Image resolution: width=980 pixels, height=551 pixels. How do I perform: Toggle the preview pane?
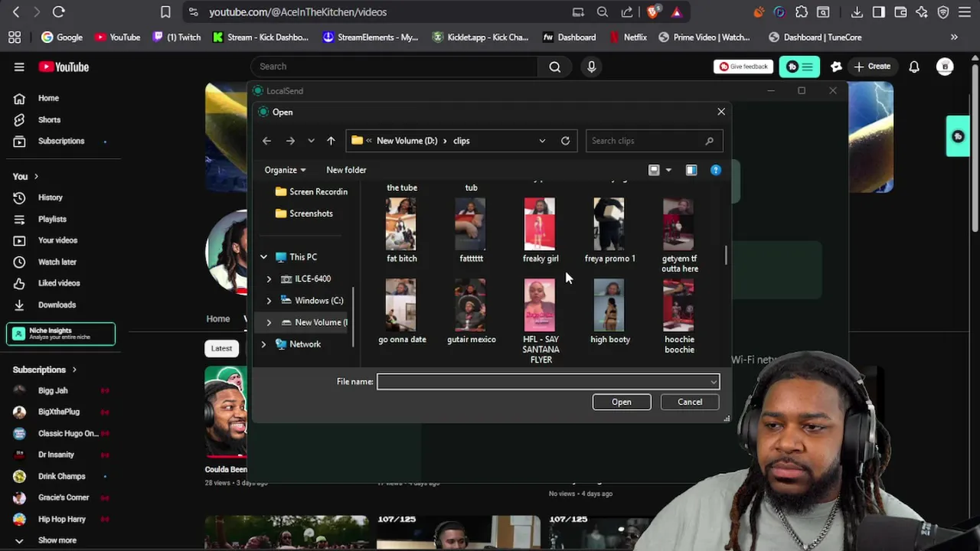tap(691, 170)
